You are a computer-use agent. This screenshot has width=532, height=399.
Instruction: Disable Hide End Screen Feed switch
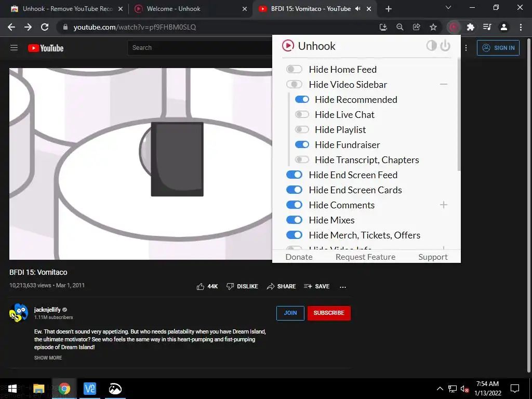[x=294, y=175]
